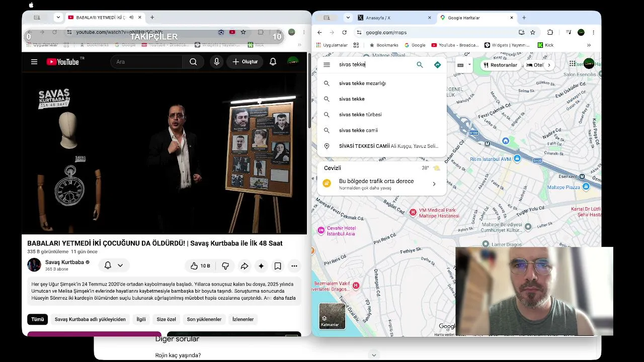Choose suggestion 'sivas tekke mezarlığı'
Viewport: 644px width, 362px height.
pos(382,83)
